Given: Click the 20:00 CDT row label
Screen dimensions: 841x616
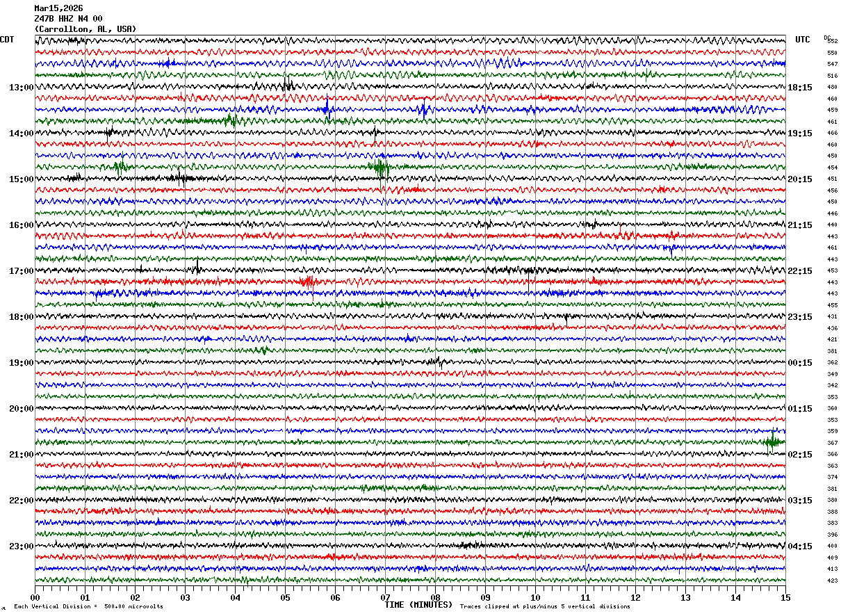Looking at the screenshot, I should click(x=21, y=409).
